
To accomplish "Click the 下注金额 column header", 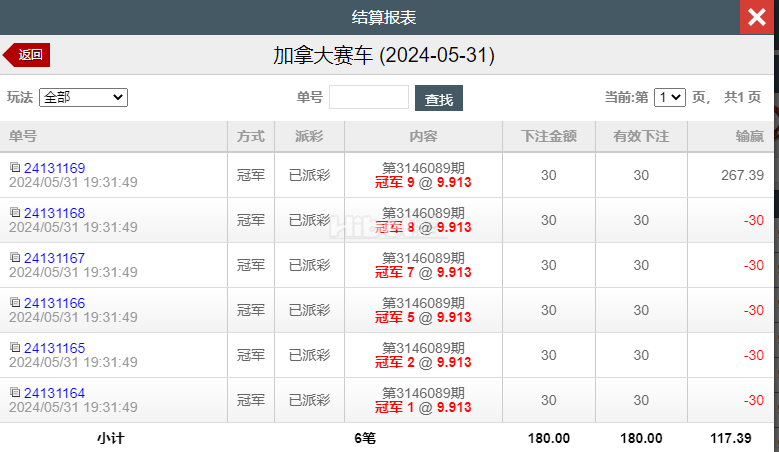I will tap(549, 136).
